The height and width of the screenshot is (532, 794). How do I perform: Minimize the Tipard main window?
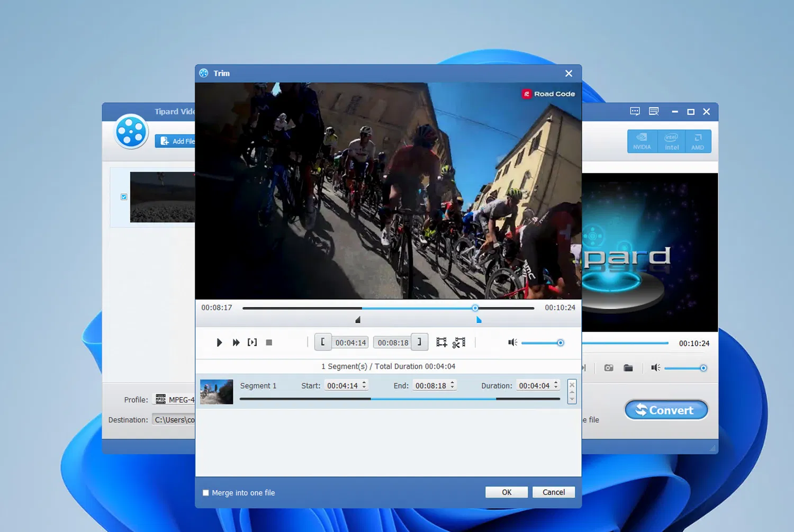(675, 112)
